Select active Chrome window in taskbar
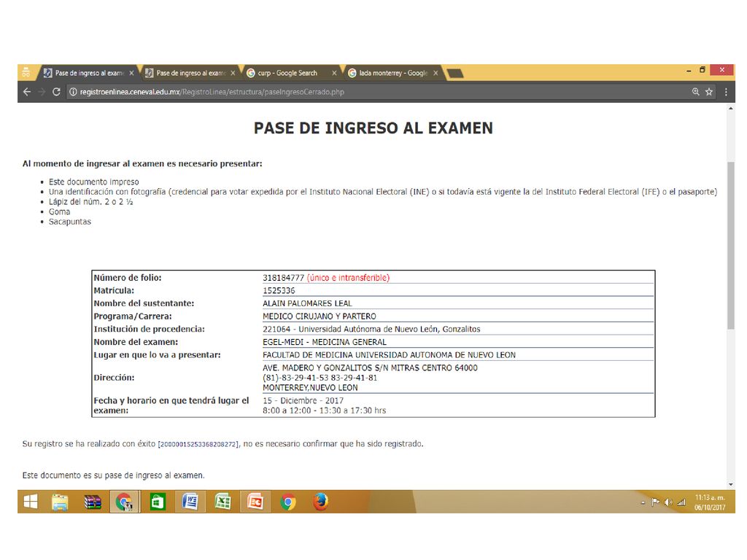Image resolution: width=747 pixels, height=560 pixels. 125,502
